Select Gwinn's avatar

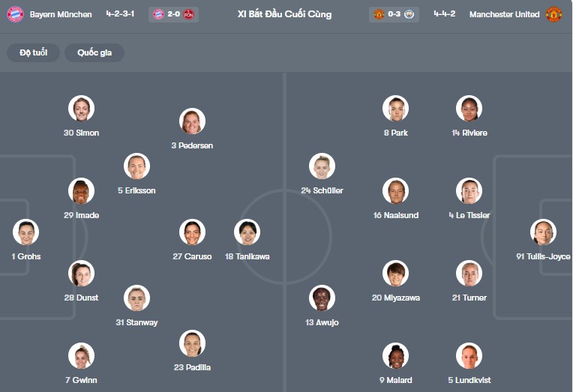tap(81, 356)
